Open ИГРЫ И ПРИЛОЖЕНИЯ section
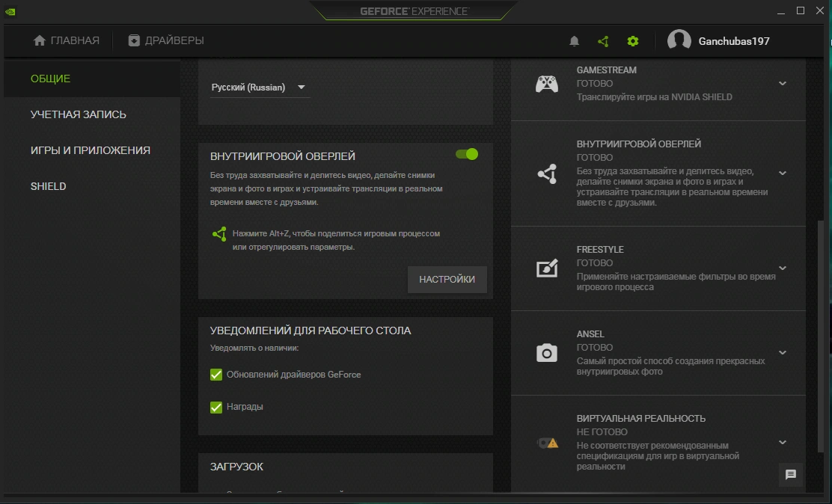Viewport: 832px width, 504px height. pyautogui.click(x=92, y=150)
